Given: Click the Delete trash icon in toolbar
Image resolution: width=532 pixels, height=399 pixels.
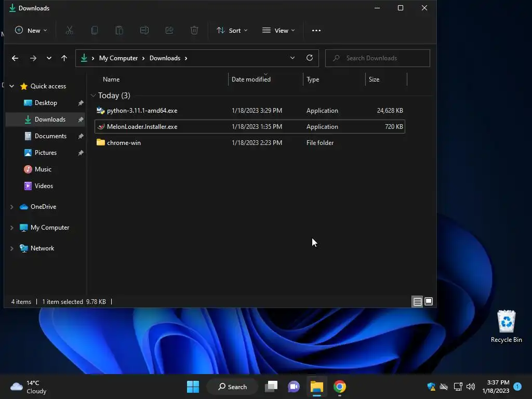Looking at the screenshot, I should coord(194,31).
